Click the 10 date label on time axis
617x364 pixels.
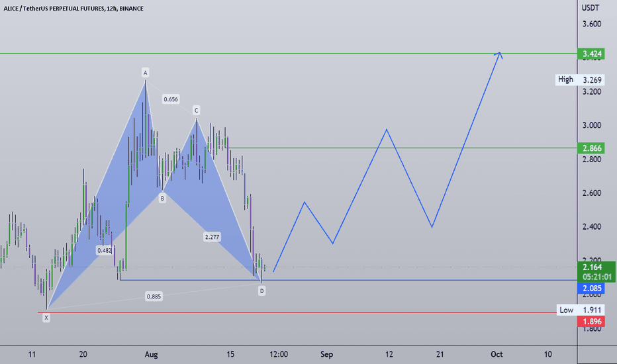tap(547, 354)
